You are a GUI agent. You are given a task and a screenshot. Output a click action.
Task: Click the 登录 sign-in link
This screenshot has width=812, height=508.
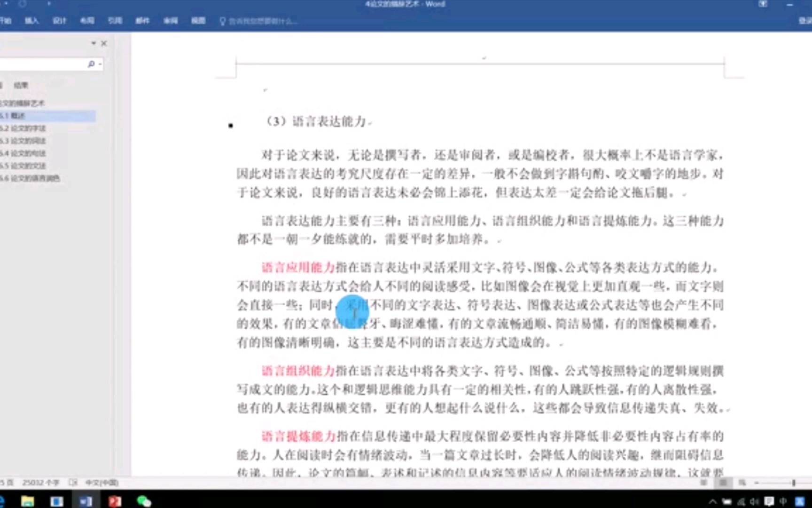coord(805,21)
